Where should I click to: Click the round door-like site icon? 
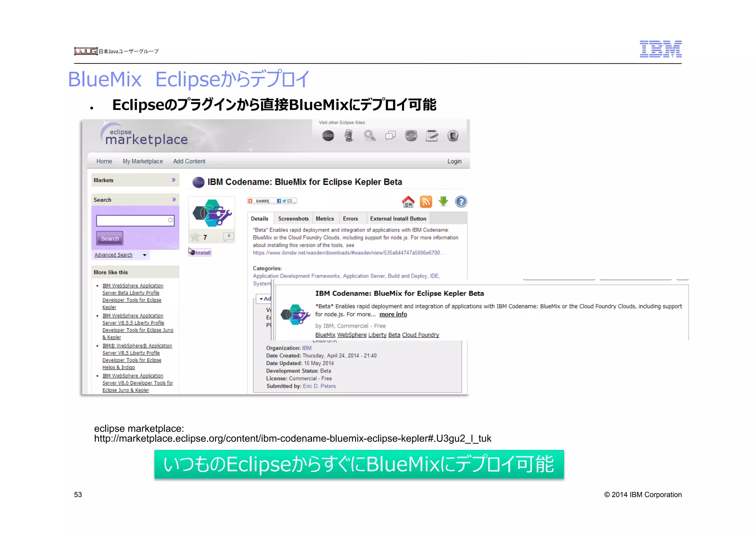453,136
